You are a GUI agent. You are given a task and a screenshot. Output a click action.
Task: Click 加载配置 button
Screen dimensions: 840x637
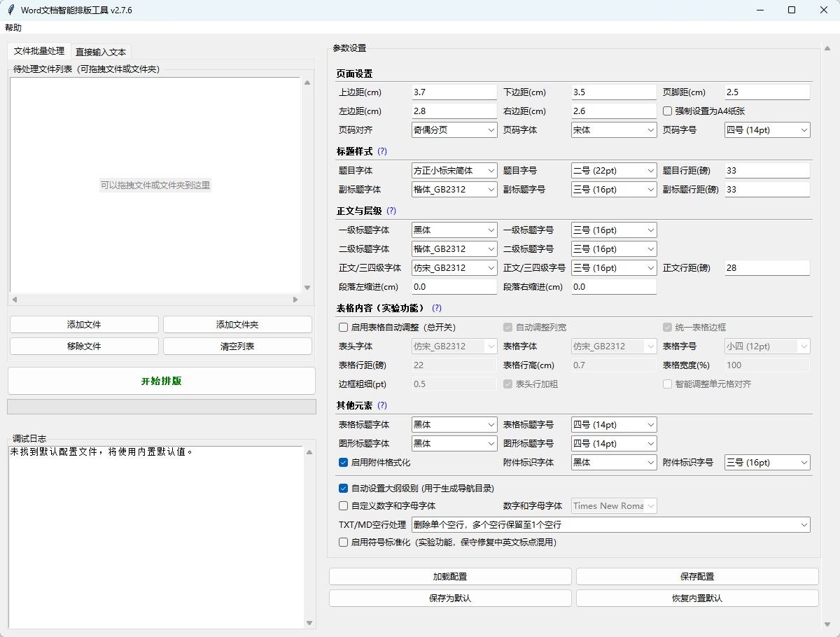(x=450, y=577)
